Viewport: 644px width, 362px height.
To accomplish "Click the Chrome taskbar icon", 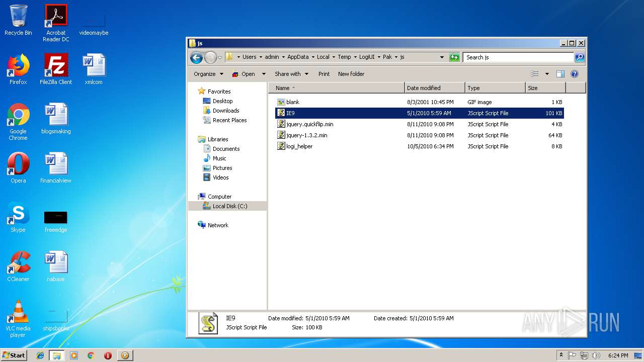I will pos(91,355).
